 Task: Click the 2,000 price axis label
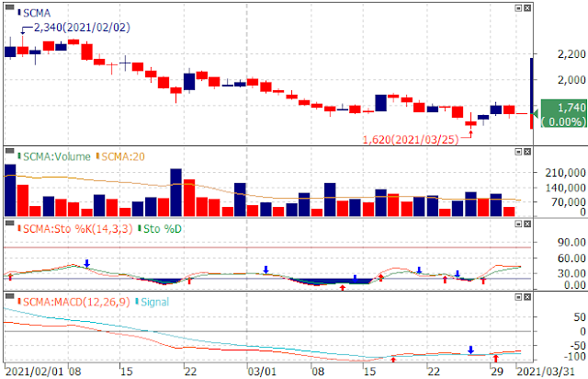click(571, 80)
